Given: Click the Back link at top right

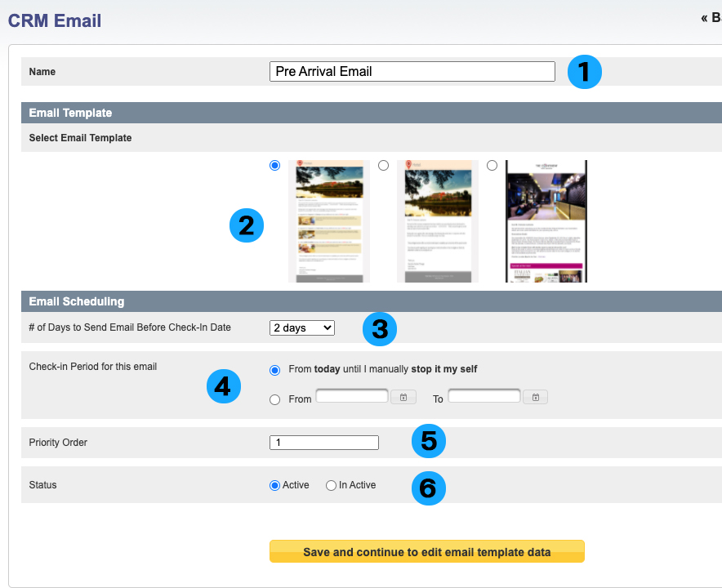Looking at the screenshot, I should pyautogui.click(x=710, y=18).
